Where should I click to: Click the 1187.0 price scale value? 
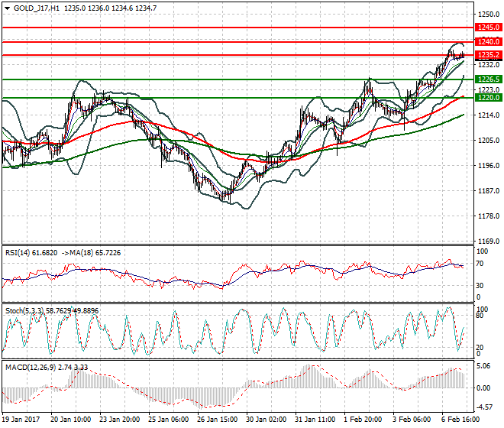pos(489,191)
